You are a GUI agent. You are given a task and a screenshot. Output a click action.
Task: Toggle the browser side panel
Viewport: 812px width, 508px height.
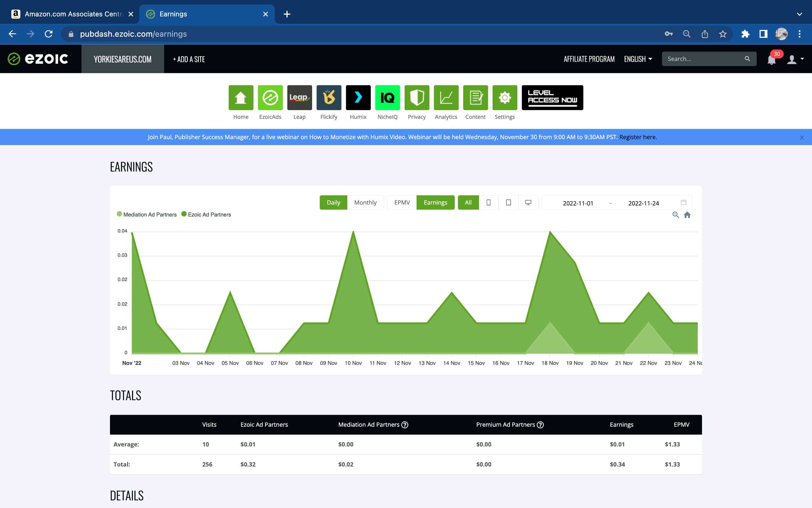pyautogui.click(x=763, y=34)
